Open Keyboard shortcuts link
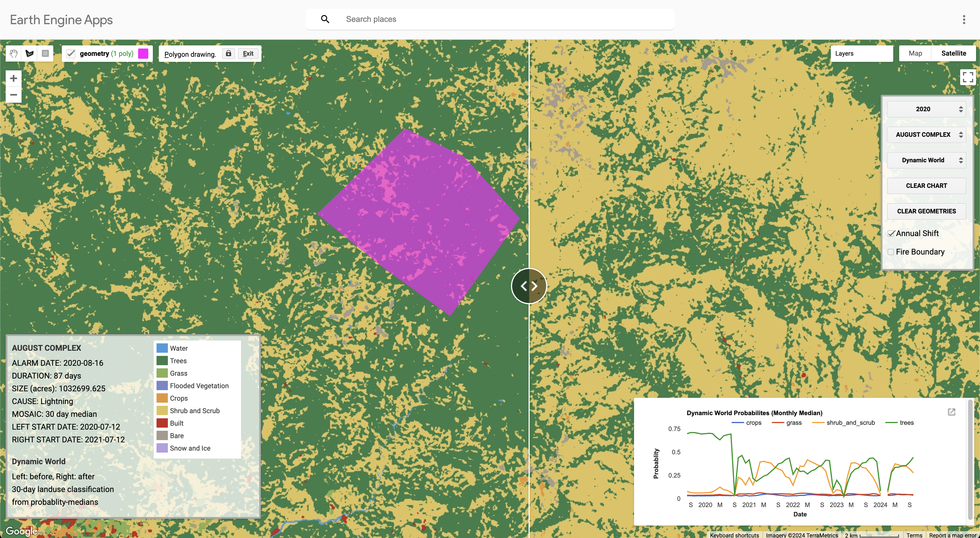 tap(734, 535)
